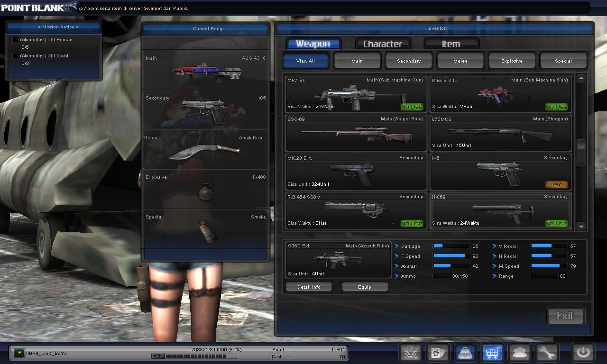Click the G36C Ext. selected weapon preview
Image resolution: width=607 pixels, height=364 pixels.
tap(338, 260)
